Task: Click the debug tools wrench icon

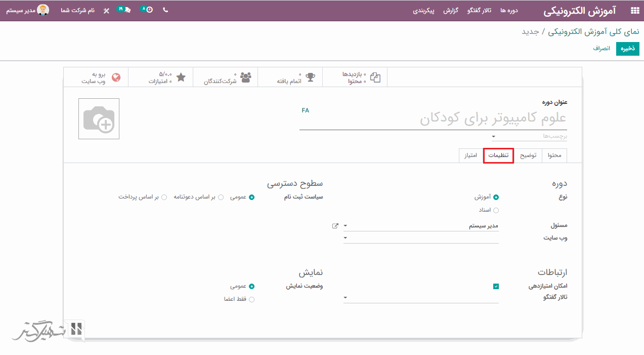Action: click(x=106, y=11)
